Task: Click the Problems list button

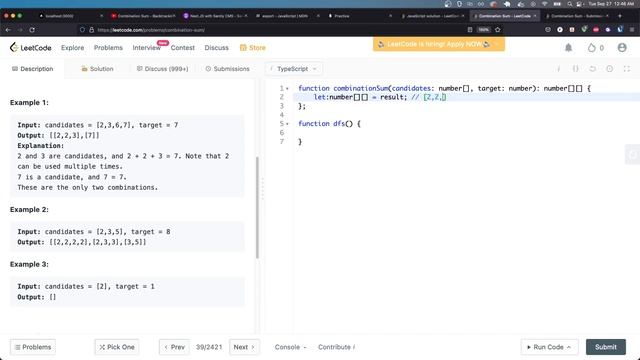Action: 33,347
